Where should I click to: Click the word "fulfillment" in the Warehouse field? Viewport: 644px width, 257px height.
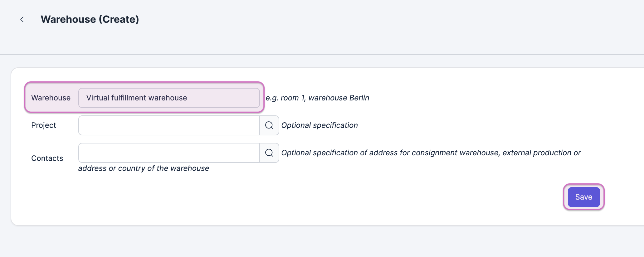(129, 98)
